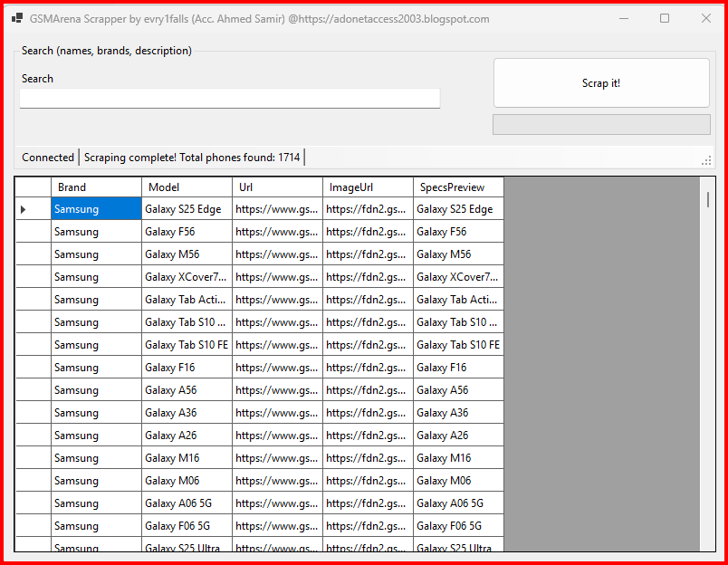
Task: Click the GSMArena Scrapper app icon in title bar
Action: (x=15, y=17)
